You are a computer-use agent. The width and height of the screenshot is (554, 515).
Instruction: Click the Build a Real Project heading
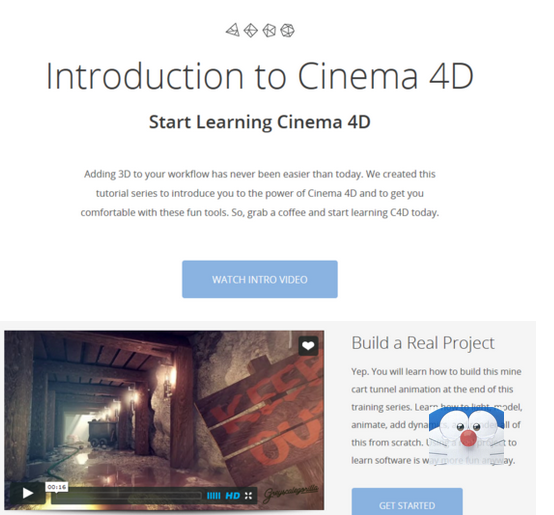(x=423, y=343)
